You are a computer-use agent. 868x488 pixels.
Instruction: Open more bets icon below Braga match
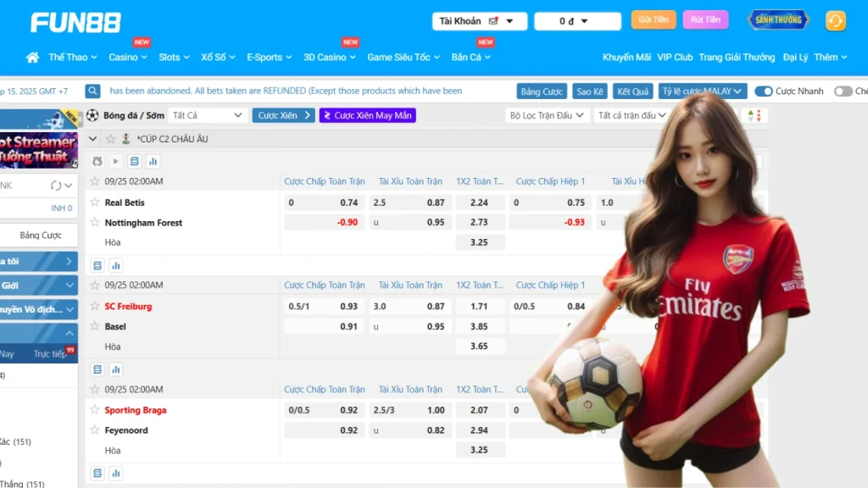(97, 473)
